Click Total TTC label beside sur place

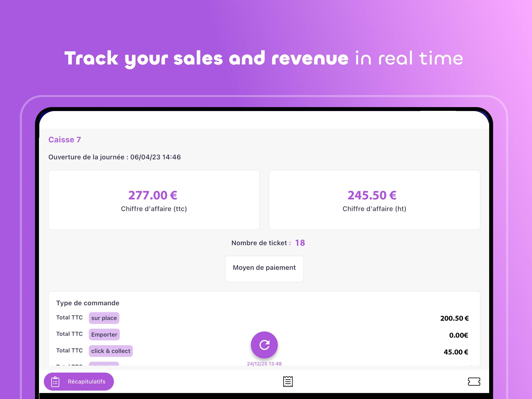[70, 317]
